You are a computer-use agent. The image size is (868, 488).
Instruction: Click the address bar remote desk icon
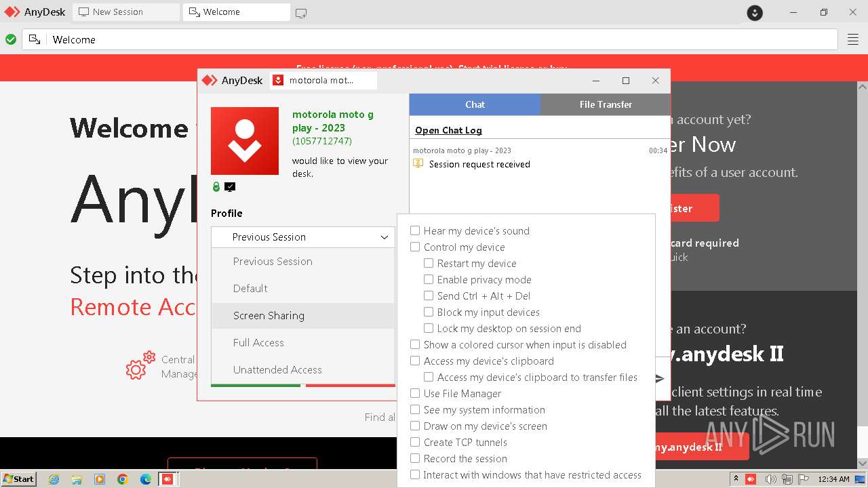click(x=35, y=40)
